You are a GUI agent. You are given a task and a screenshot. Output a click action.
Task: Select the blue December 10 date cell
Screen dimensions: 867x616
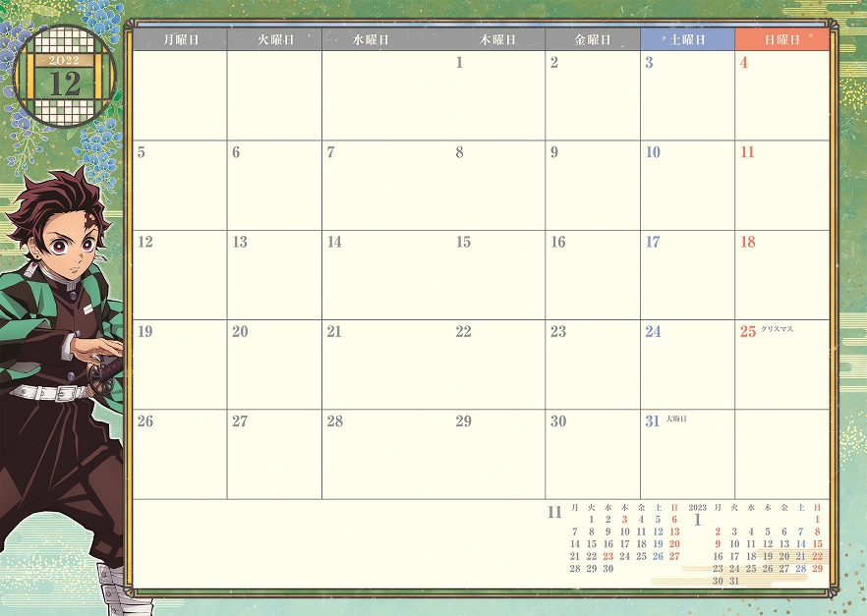[x=688, y=185]
